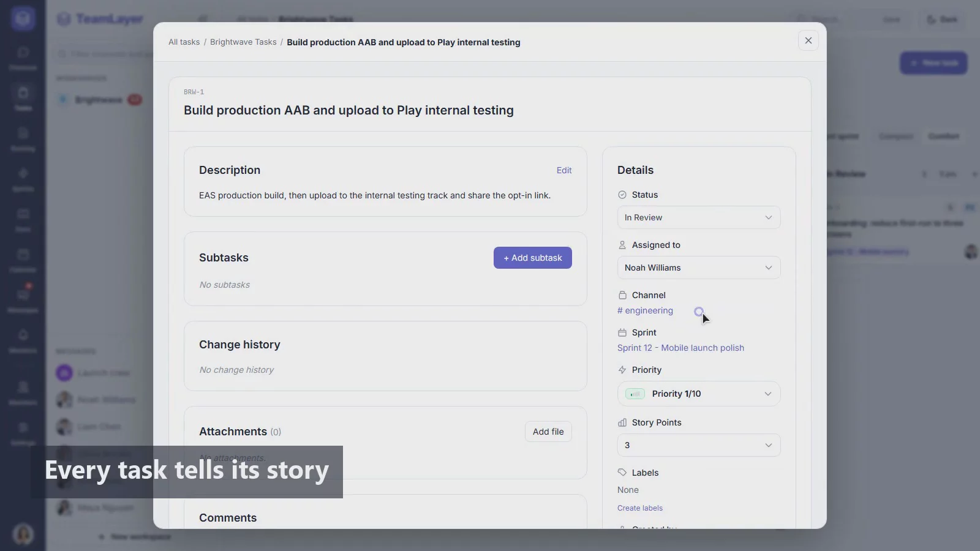Open the Priority 1/10 dropdown
The height and width of the screenshot is (551, 980).
(x=699, y=394)
